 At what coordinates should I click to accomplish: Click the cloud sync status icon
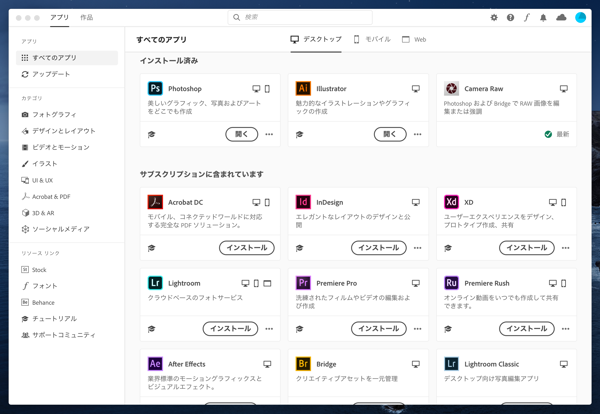click(561, 18)
